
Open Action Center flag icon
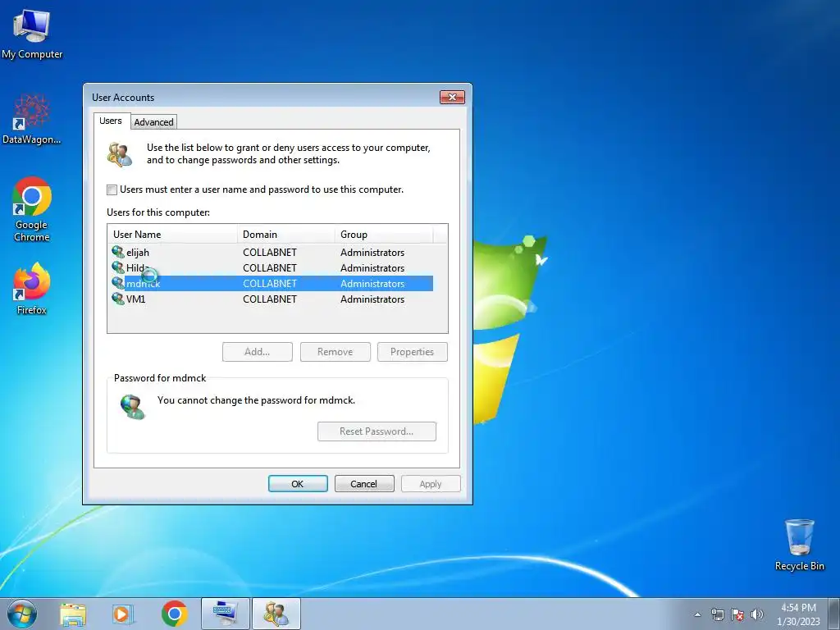737,614
